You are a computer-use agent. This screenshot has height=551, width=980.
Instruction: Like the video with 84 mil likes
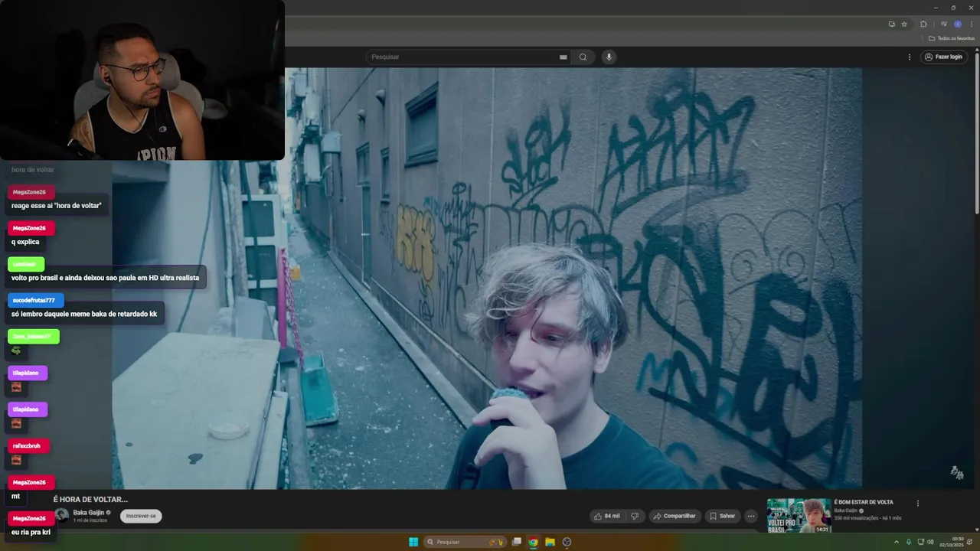coord(606,516)
